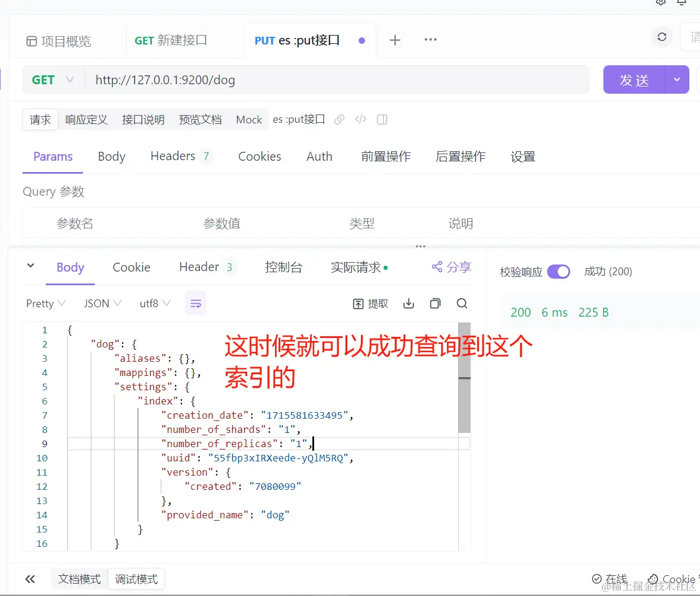
Task: Switch to 文档模式 document mode
Action: 79,579
